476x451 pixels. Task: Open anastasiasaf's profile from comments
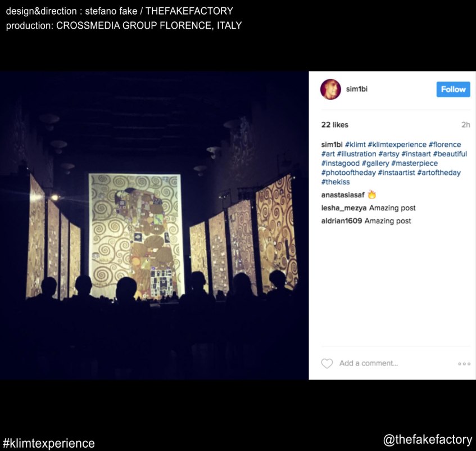tap(343, 195)
